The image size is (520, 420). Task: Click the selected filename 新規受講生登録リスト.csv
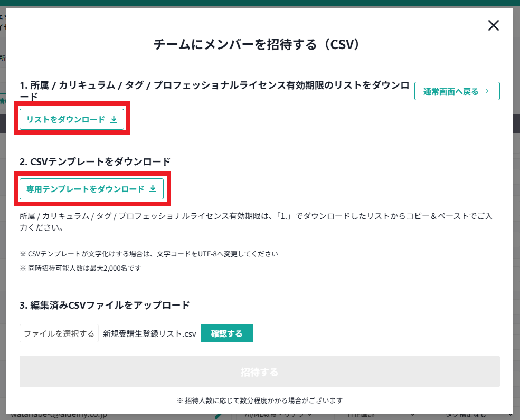tap(149, 333)
